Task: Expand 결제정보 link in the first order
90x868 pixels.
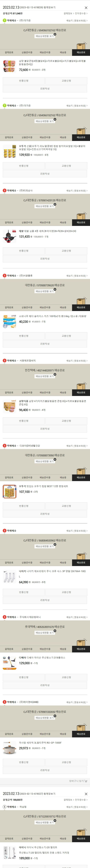Action: click(x=68, y=13)
